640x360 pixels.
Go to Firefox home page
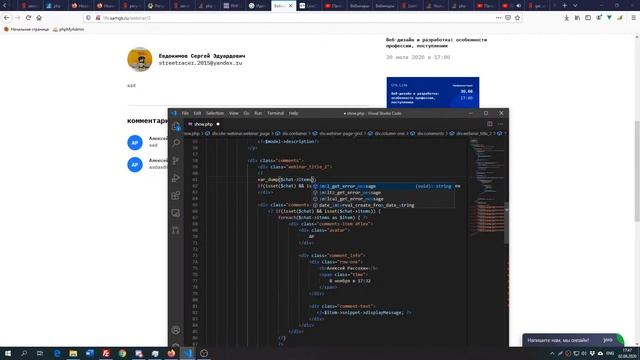tap(39, 18)
